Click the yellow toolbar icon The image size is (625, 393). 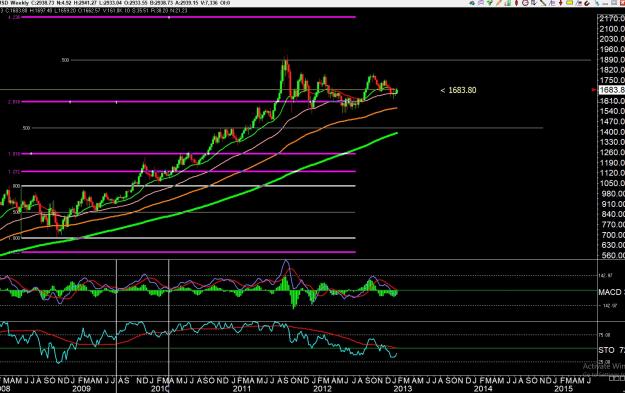[570, 3]
